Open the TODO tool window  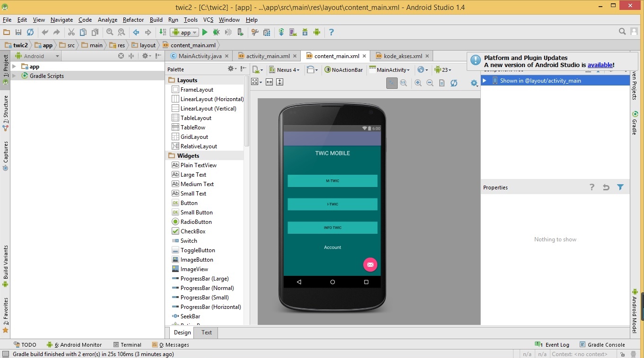pos(25,345)
